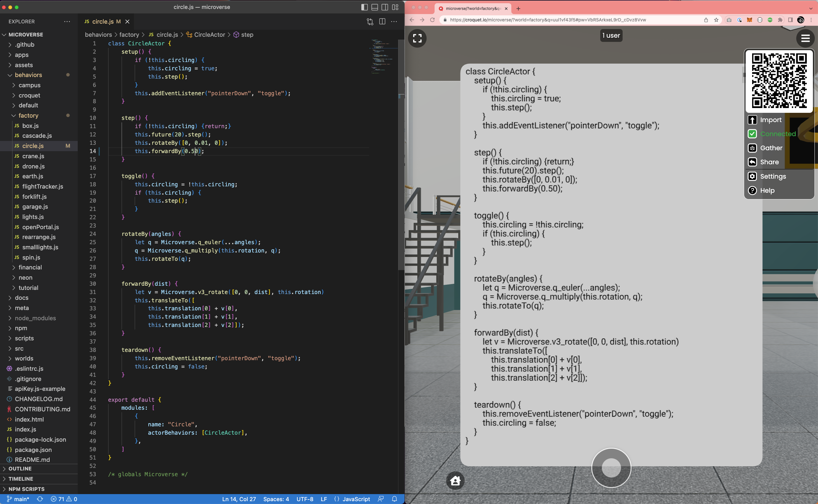Screen dimensions: 818x504
Task: Click the notifications bell in status bar
Action: point(395,499)
